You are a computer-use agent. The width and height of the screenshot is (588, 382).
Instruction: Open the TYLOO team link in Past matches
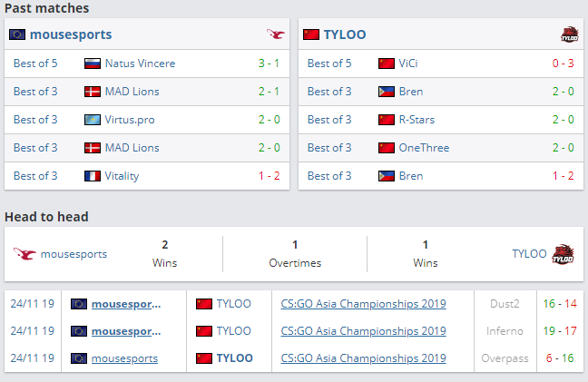[x=344, y=34]
